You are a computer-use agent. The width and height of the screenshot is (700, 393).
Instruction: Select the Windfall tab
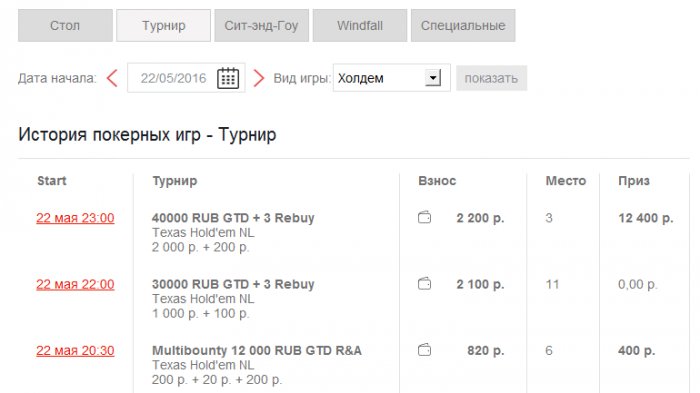click(360, 25)
